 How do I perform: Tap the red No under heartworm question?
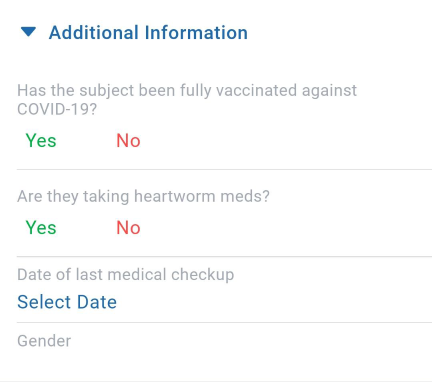(x=128, y=228)
